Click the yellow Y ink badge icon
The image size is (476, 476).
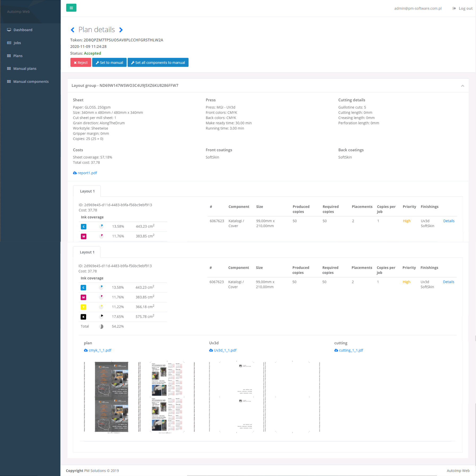tap(83, 307)
